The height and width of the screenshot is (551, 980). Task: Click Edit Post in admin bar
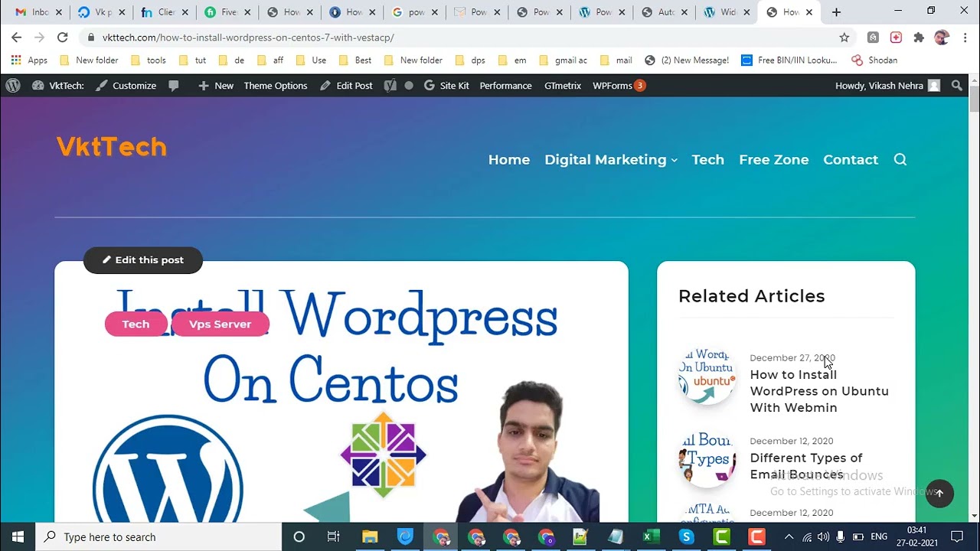346,86
